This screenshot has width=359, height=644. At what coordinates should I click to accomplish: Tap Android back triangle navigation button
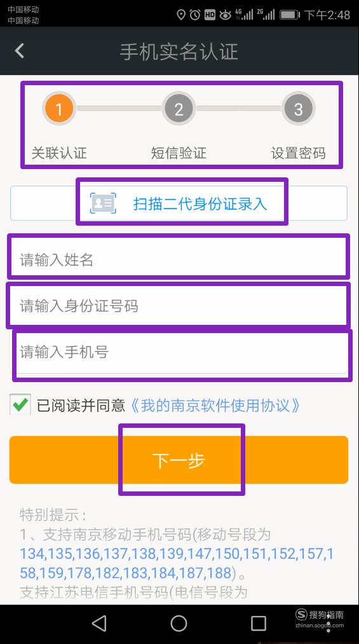pos(99,623)
